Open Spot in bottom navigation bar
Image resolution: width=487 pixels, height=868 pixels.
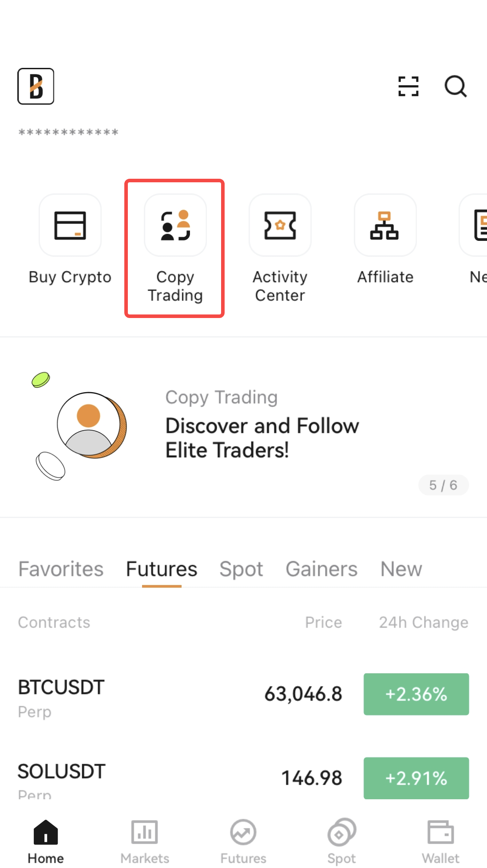[x=342, y=841]
